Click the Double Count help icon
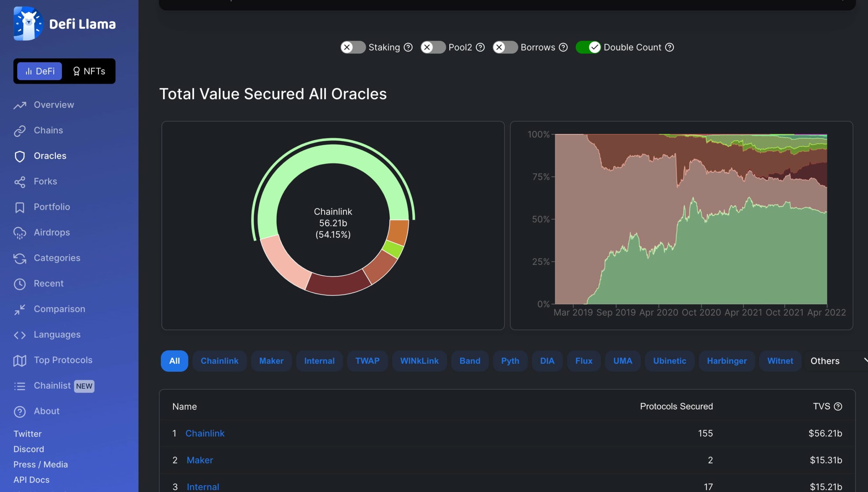Image resolution: width=868 pixels, height=492 pixels. 669,47
